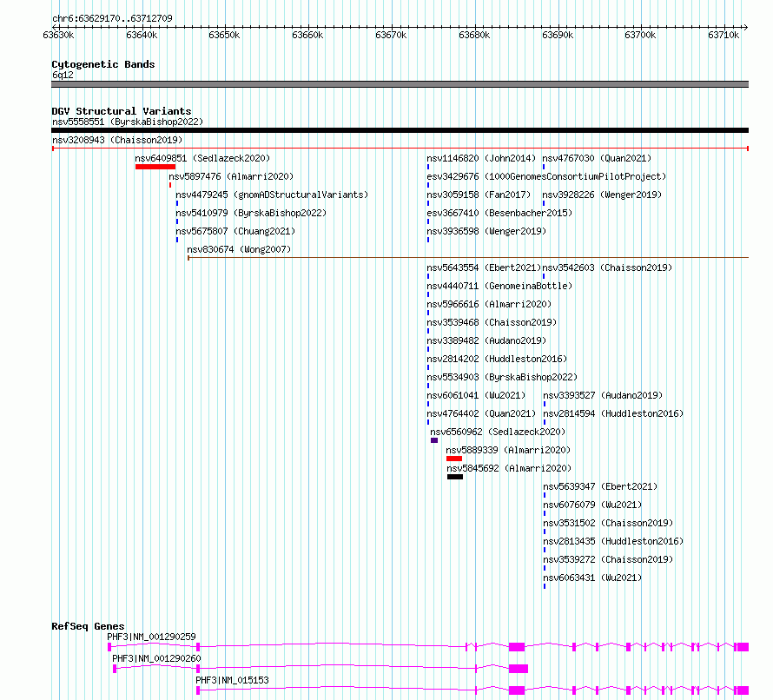The width and height of the screenshot is (773, 700).
Task: Click the black nsv5845692 variant bar
Action: tap(455, 477)
